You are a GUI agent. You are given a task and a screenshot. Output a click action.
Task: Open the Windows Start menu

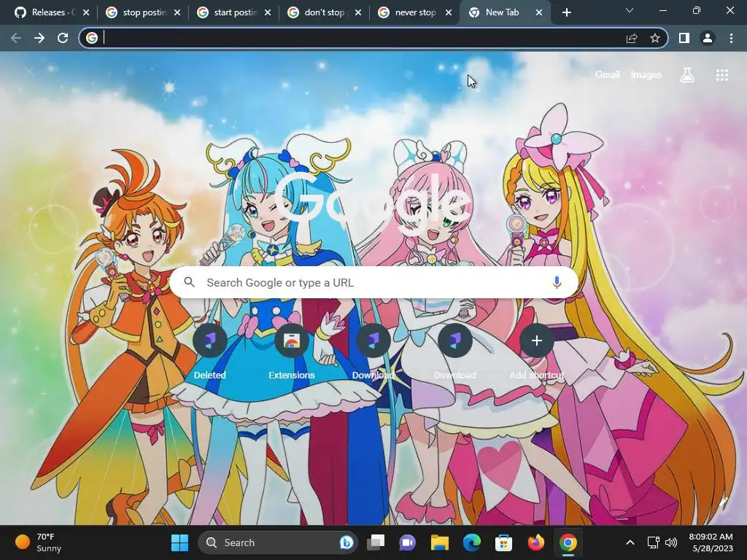click(x=179, y=542)
